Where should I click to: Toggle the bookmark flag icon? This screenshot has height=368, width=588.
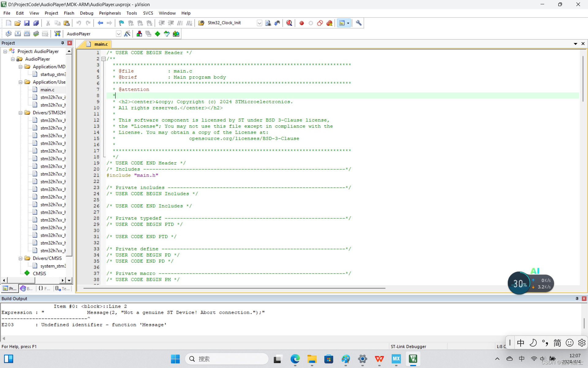121,23
